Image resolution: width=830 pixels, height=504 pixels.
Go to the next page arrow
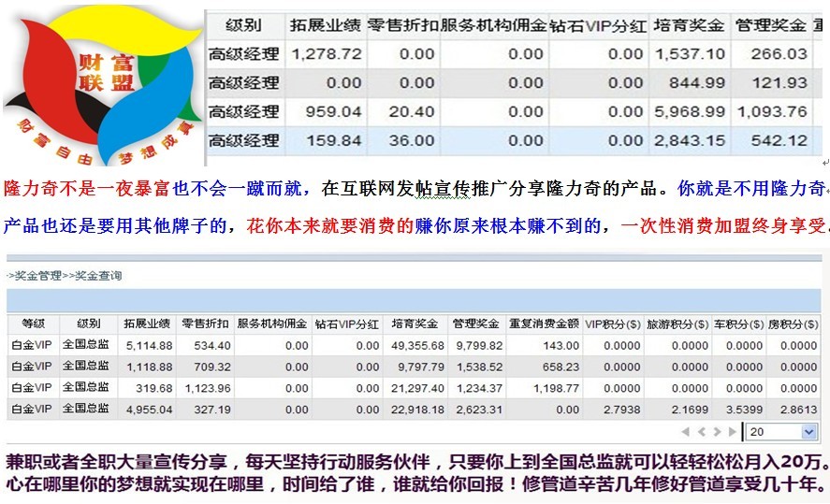tap(718, 432)
